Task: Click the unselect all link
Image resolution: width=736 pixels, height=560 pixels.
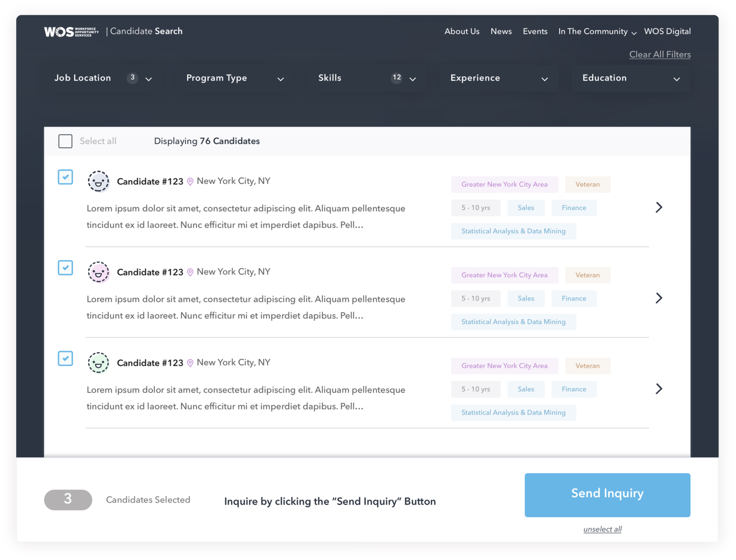Action: (x=602, y=529)
